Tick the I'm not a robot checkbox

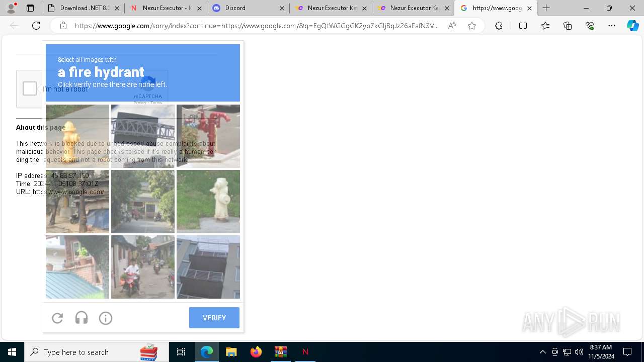tap(30, 88)
